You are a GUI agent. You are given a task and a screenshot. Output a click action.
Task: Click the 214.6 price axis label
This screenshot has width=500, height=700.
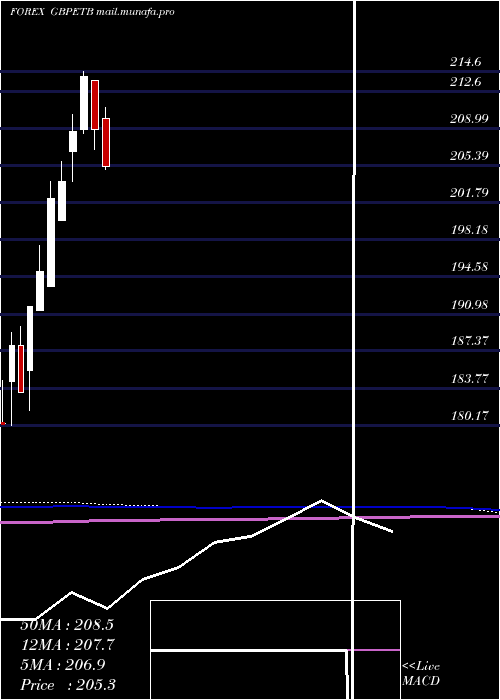coord(465,62)
